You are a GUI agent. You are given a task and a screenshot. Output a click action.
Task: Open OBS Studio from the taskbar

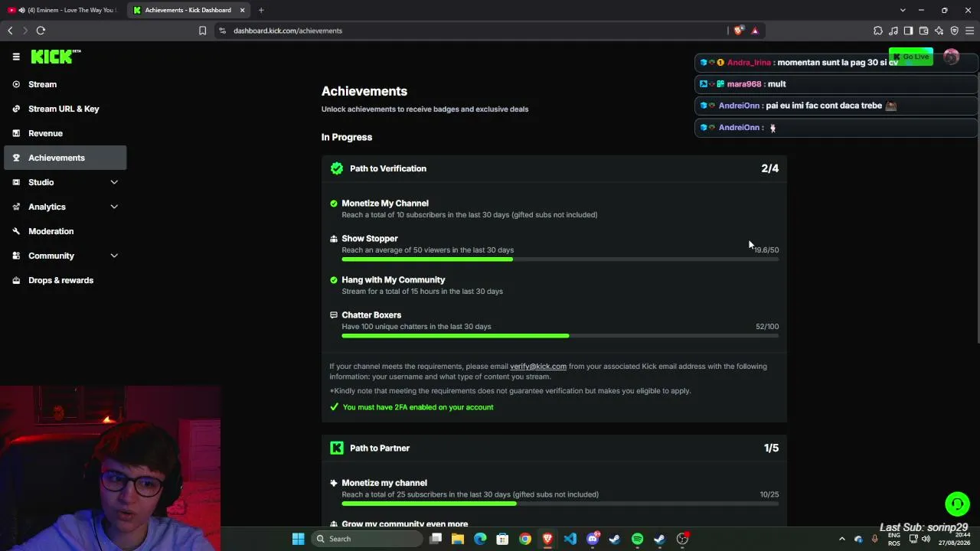point(682,539)
